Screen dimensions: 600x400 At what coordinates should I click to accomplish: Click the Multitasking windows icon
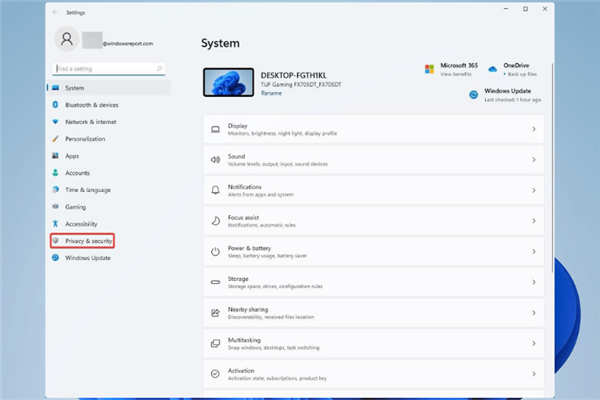pyautogui.click(x=215, y=343)
